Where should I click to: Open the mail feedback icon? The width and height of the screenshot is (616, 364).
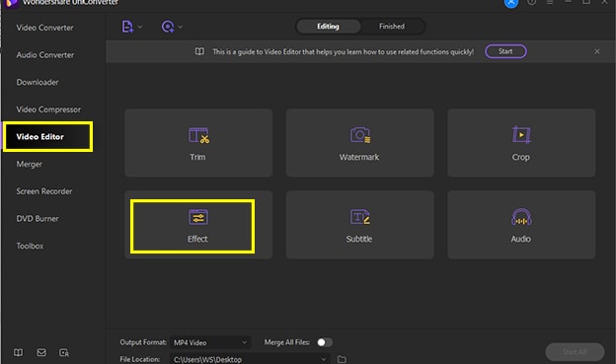pos(41,352)
